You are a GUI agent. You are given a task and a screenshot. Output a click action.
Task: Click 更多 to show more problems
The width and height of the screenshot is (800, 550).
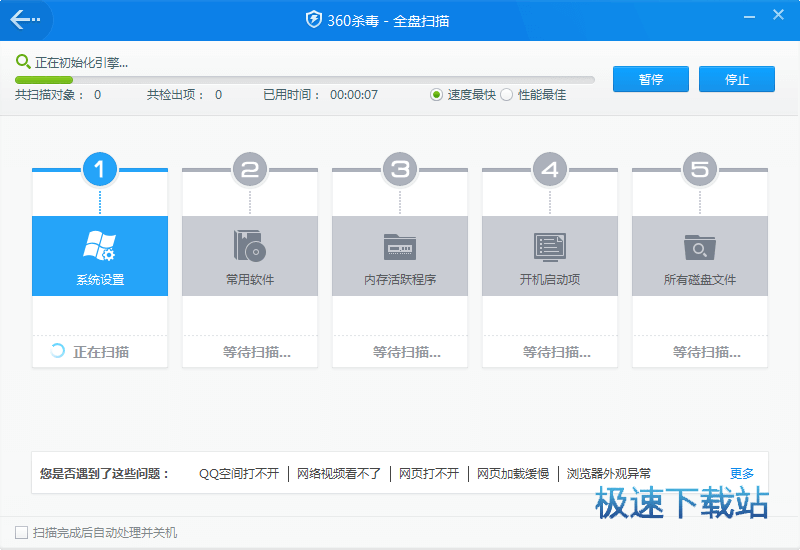[742, 474]
